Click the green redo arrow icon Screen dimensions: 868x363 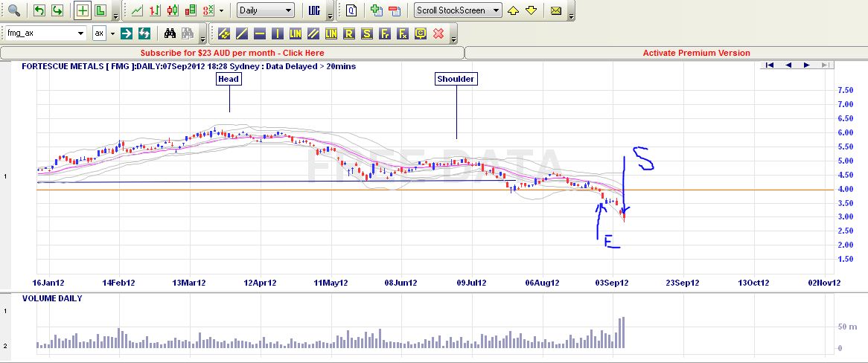[x=57, y=10]
